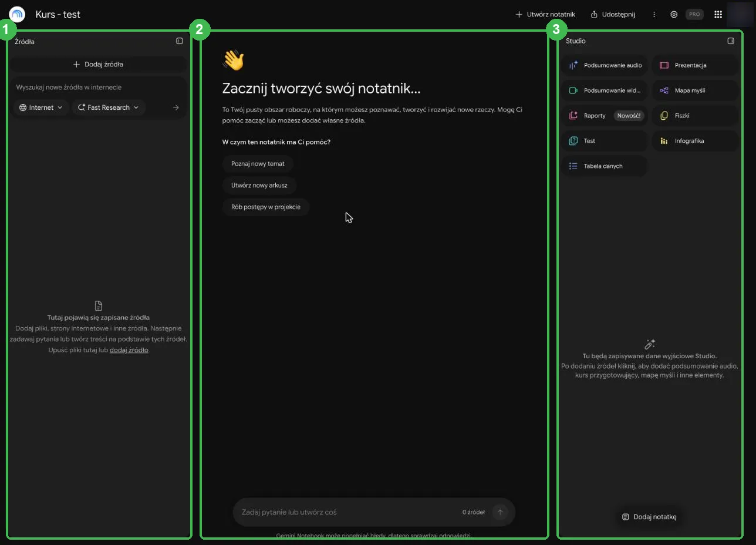Open the Google apps grid icon

718,15
